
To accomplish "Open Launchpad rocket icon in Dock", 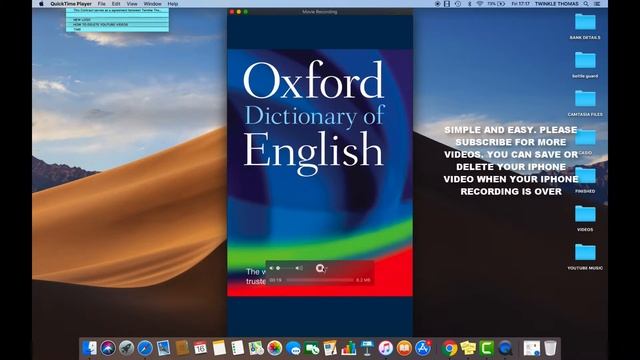I will 126,348.
